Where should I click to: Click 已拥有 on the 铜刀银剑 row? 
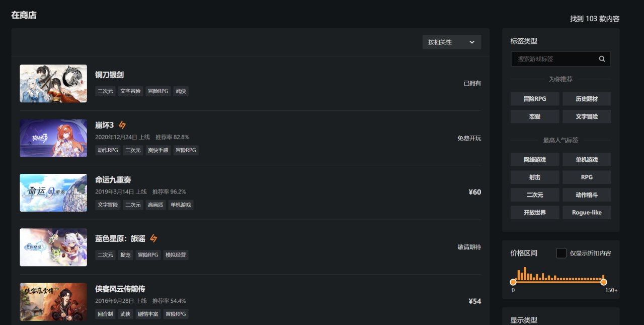(x=472, y=83)
